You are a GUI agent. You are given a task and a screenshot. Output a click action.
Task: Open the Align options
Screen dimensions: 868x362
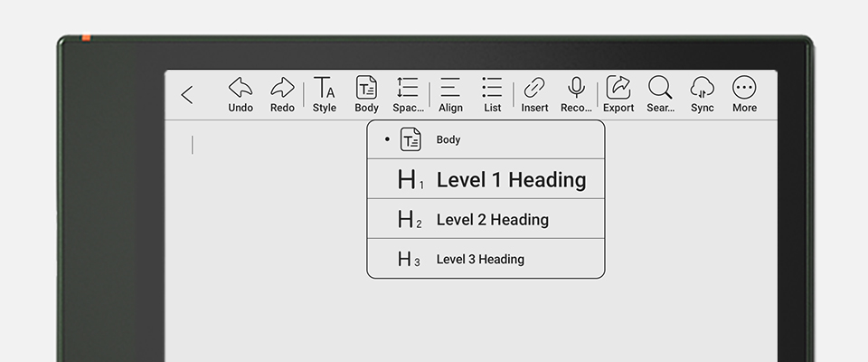(450, 95)
